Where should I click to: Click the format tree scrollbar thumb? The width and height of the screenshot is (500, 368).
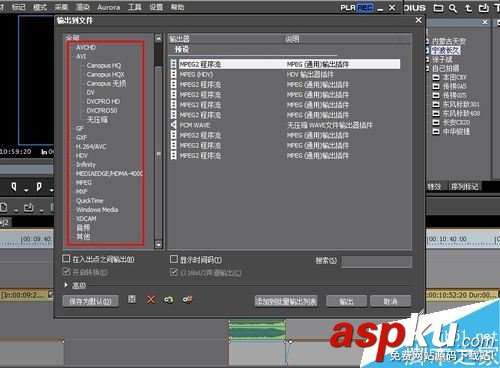(159, 153)
